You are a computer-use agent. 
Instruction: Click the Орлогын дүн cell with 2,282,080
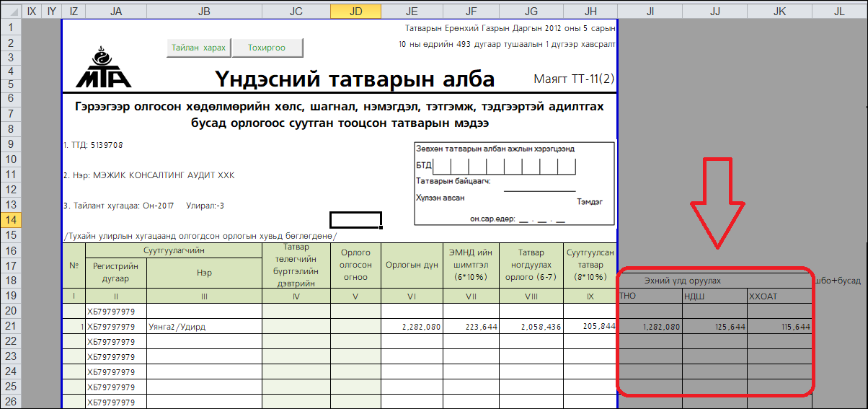pyautogui.click(x=411, y=327)
